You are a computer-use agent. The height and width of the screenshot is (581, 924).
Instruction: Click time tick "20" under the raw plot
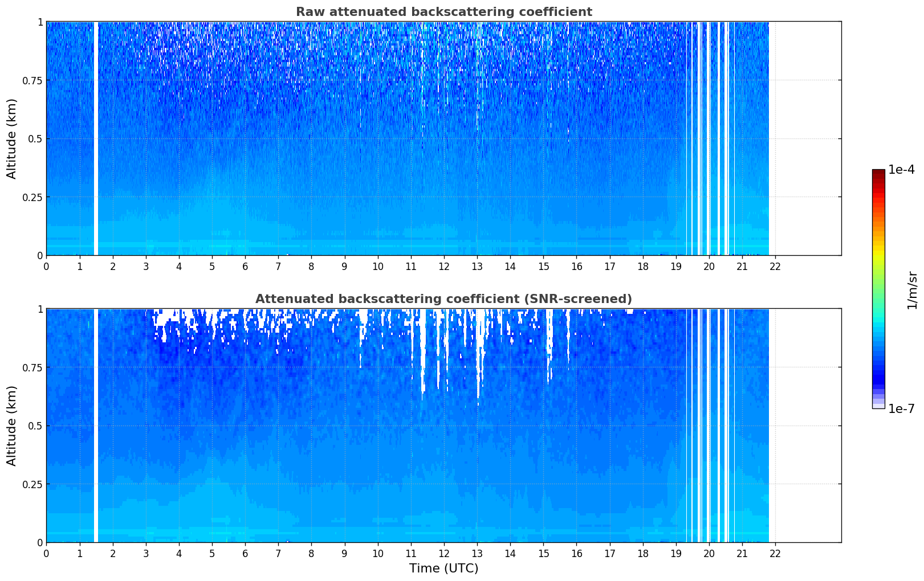tap(709, 266)
